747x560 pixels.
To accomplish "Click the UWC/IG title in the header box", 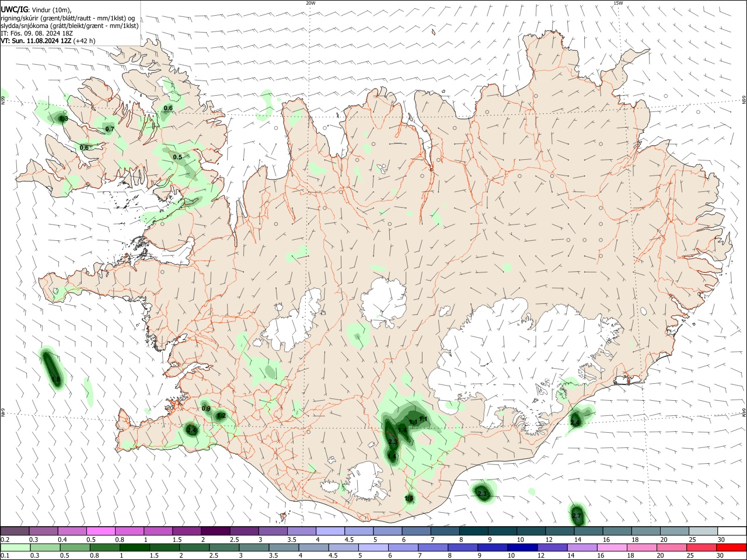I will pos(13,9).
